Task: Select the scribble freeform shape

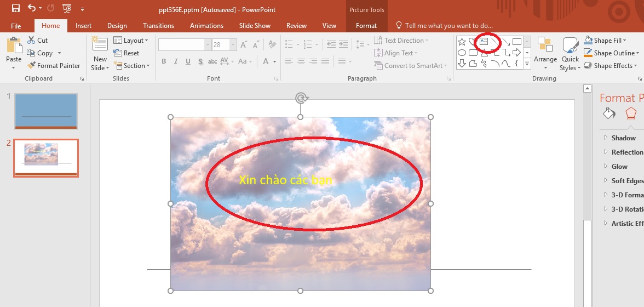Action: pyautogui.click(x=484, y=63)
